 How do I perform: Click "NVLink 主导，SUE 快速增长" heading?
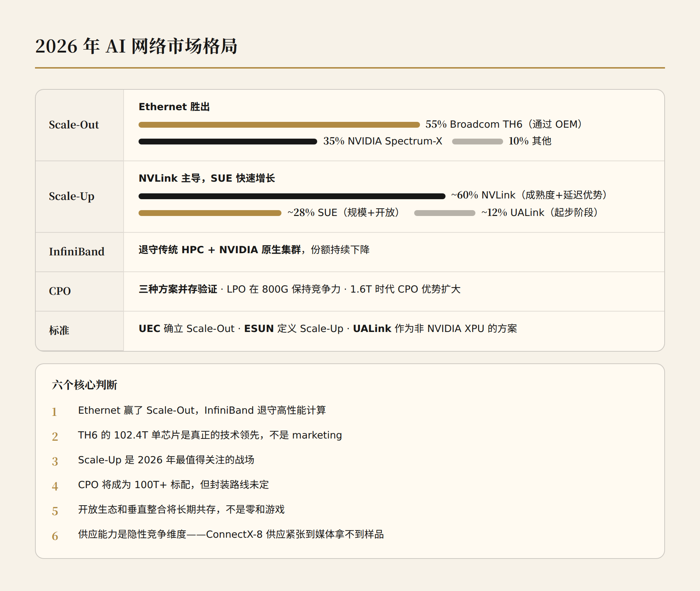pos(207,178)
